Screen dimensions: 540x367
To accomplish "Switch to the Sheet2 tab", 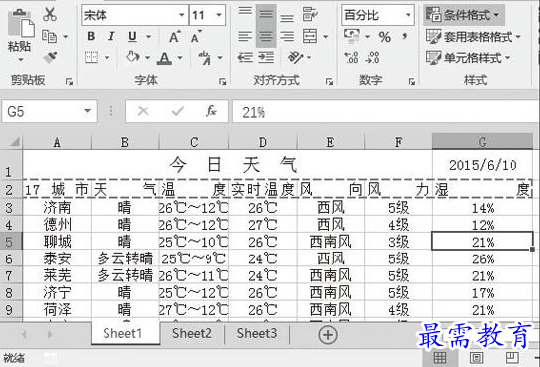I will 192,333.
